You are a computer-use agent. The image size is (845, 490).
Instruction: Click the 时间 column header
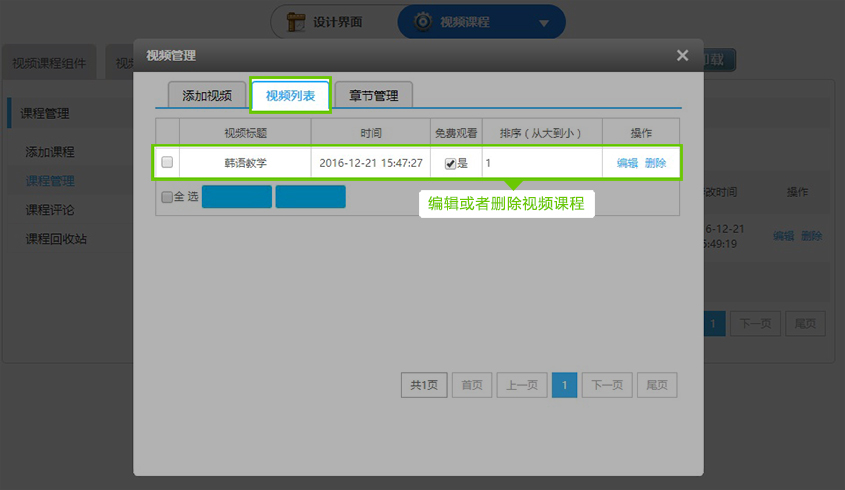tap(371, 133)
